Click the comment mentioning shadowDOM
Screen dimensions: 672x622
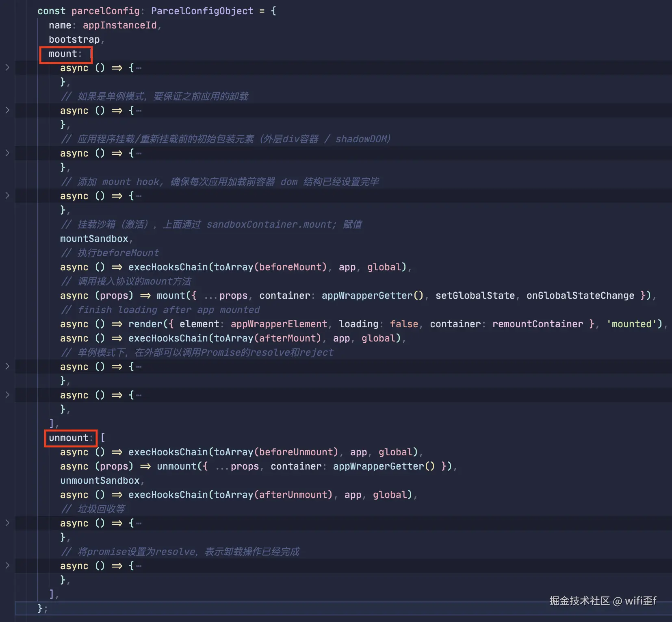[x=226, y=139]
